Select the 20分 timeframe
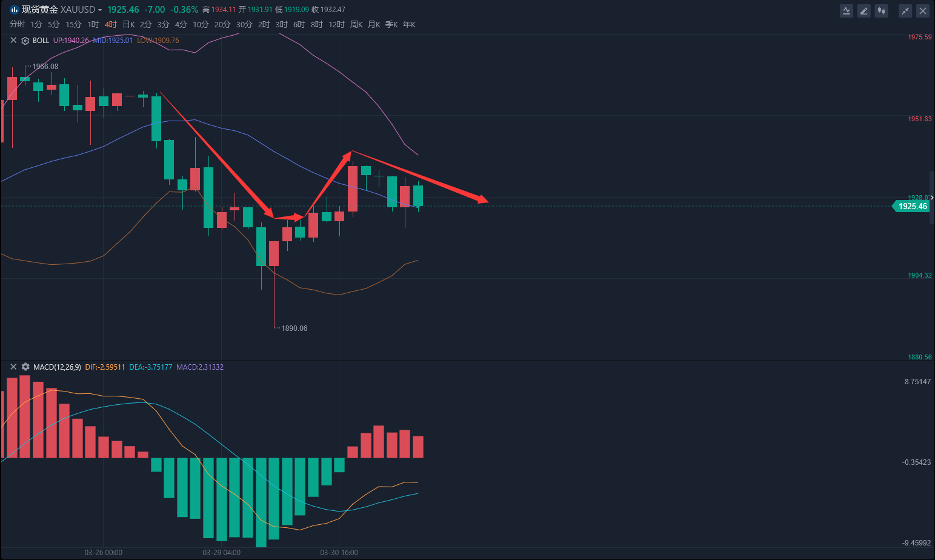 [x=222, y=24]
